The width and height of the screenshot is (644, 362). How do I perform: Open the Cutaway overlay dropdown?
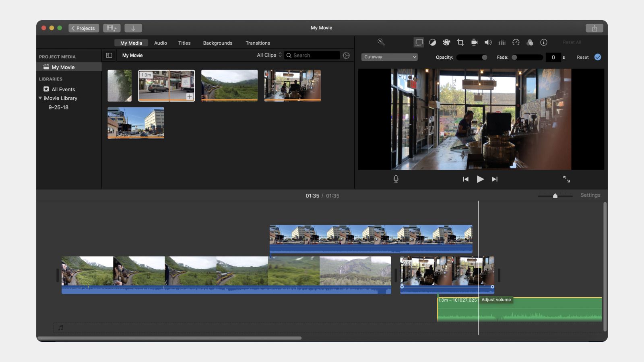coord(389,57)
